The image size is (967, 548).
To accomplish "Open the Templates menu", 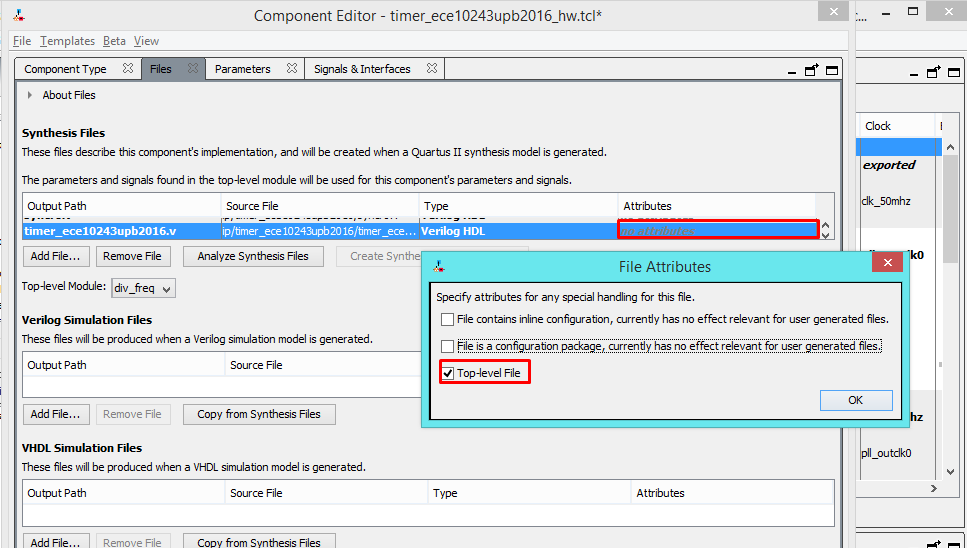I will pos(67,41).
